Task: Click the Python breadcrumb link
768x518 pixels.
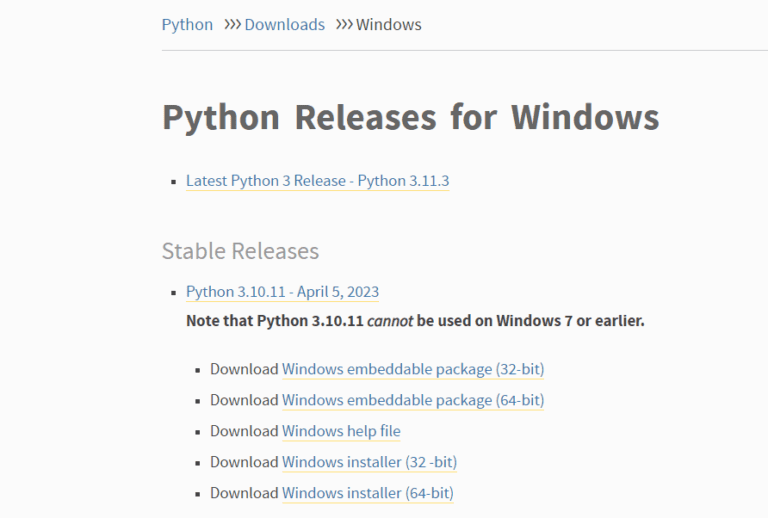Action: (187, 24)
